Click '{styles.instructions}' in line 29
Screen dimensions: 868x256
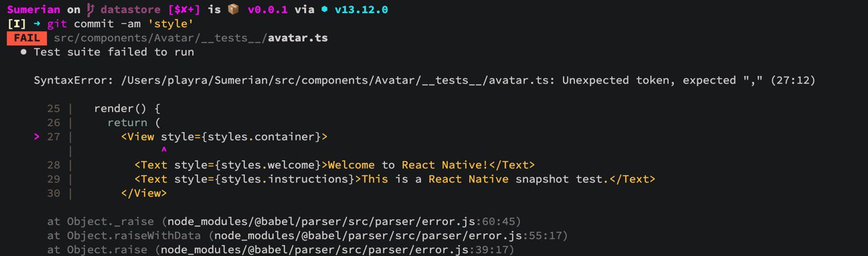coord(285,179)
